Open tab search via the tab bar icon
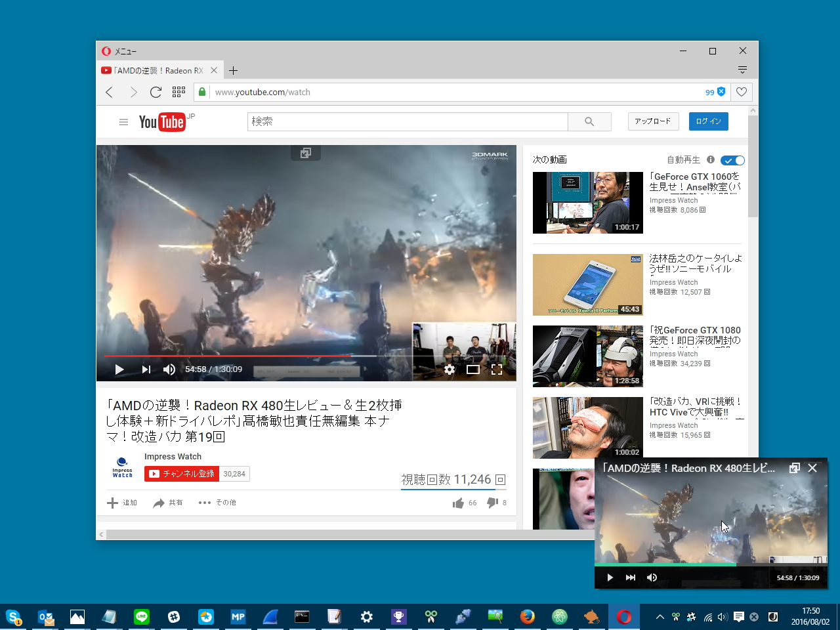Viewport: 840px width, 630px height. [742, 70]
